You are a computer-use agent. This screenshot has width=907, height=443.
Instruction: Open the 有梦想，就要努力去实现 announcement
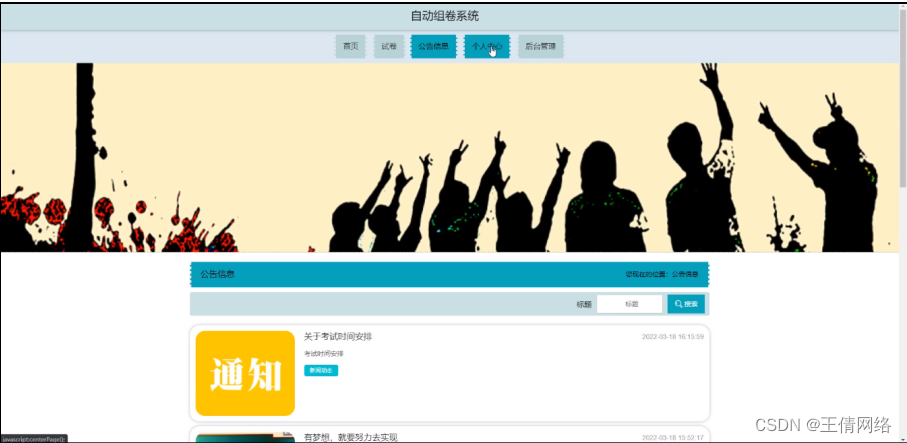click(351, 437)
